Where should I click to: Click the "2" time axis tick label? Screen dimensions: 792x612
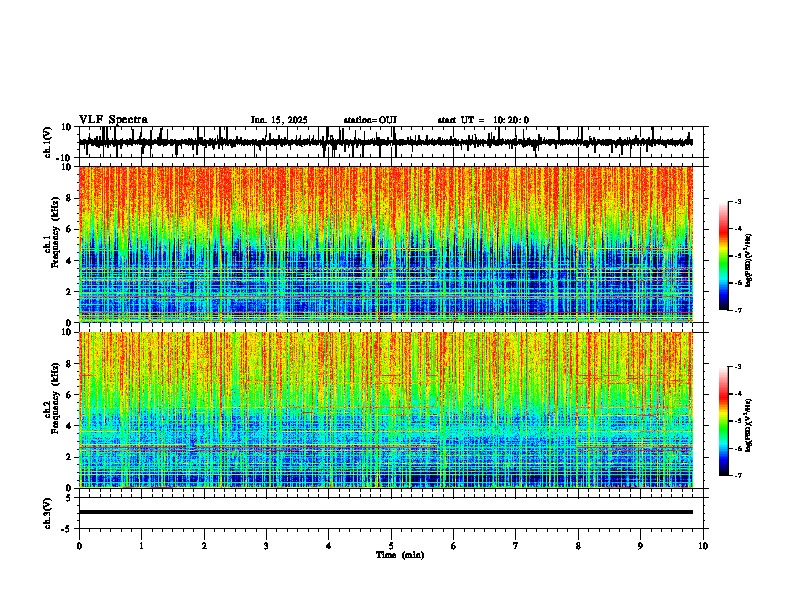(x=204, y=546)
